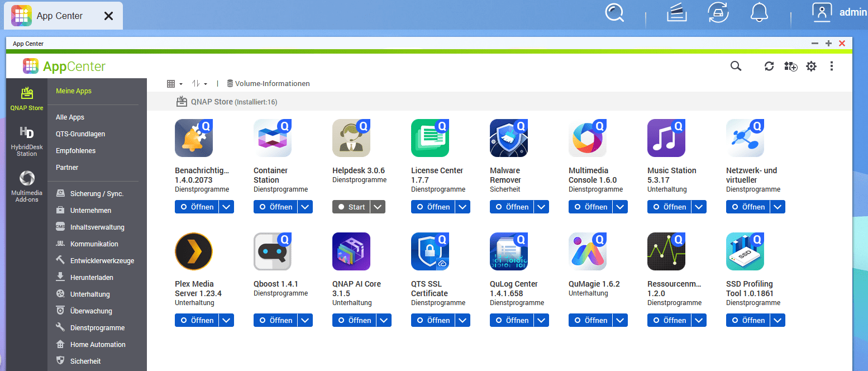This screenshot has height=371, width=868.
Task: Click the Container Station app icon
Action: tap(273, 138)
